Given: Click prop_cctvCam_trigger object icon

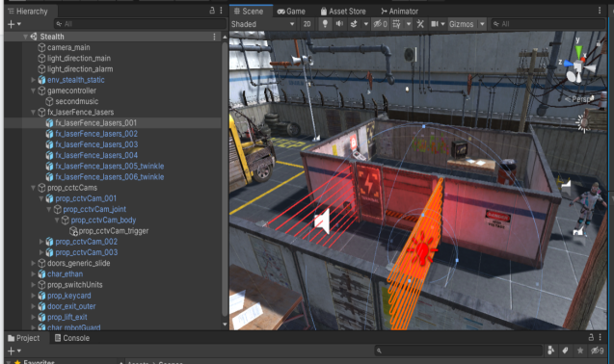Looking at the screenshot, I should click(x=73, y=231).
